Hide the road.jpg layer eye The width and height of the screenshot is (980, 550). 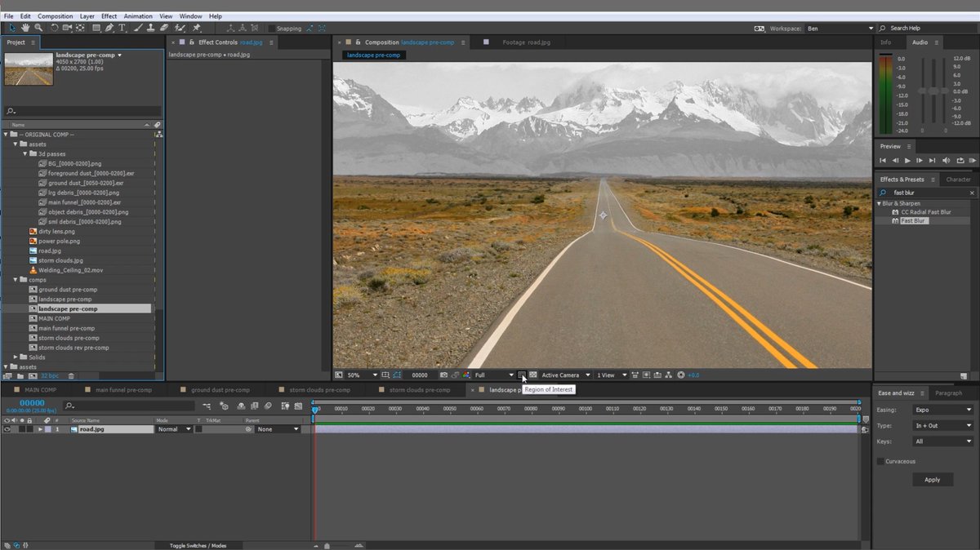tap(7, 428)
